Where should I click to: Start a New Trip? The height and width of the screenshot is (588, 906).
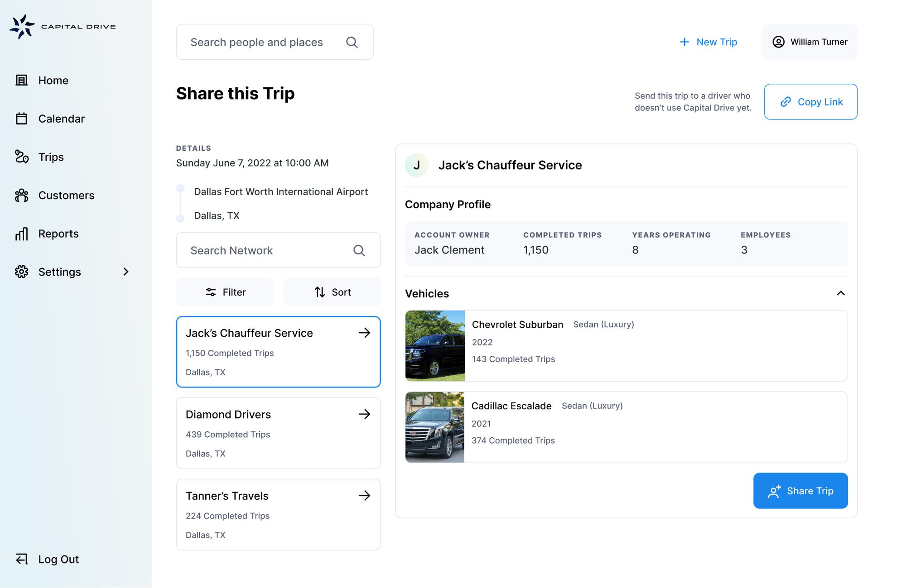click(708, 42)
